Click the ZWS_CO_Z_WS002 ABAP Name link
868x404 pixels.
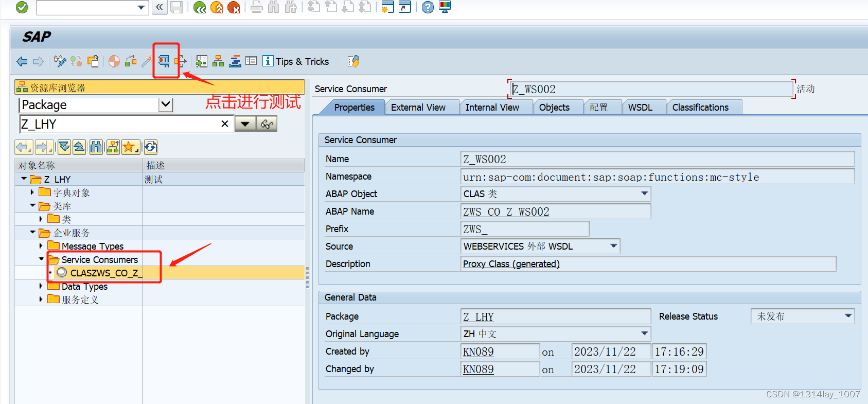tap(506, 212)
